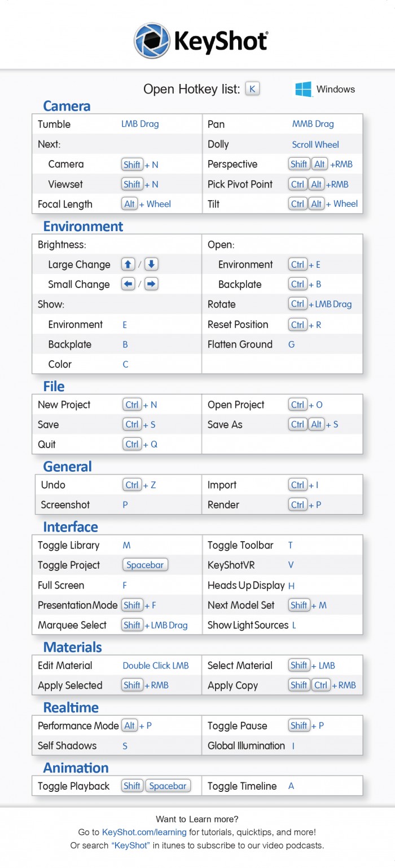
Task: Click the Toggle Timeline A shortcut
Action: coord(291,786)
